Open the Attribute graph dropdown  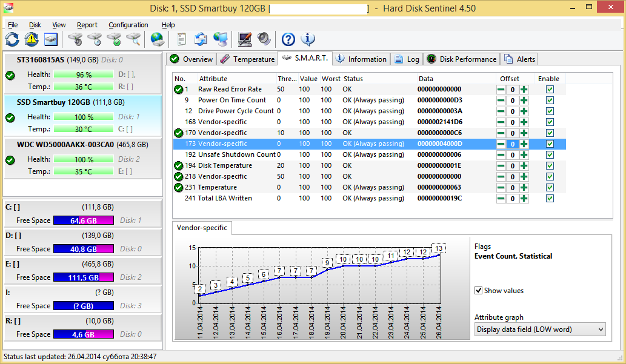[539, 329]
